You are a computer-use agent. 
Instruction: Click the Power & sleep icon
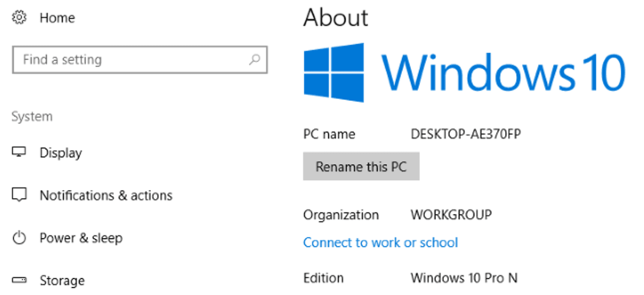coord(19,238)
